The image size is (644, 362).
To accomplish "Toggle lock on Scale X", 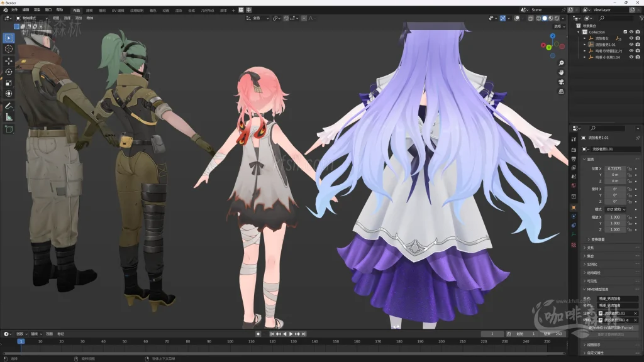I will tap(630, 217).
